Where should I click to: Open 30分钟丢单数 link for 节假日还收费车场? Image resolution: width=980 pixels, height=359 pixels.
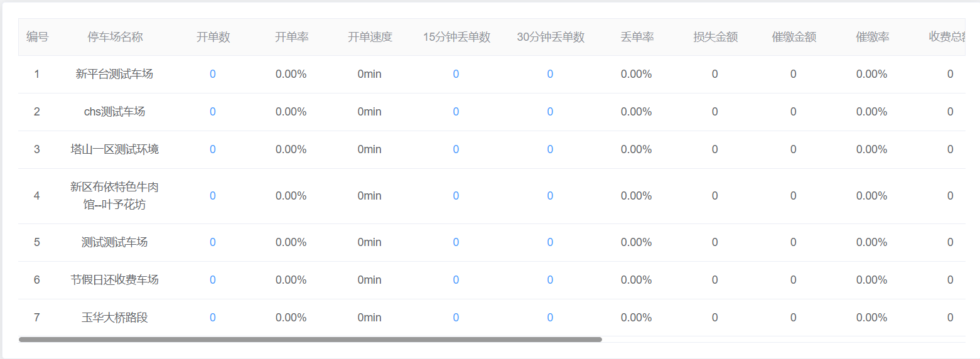(550, 280)
